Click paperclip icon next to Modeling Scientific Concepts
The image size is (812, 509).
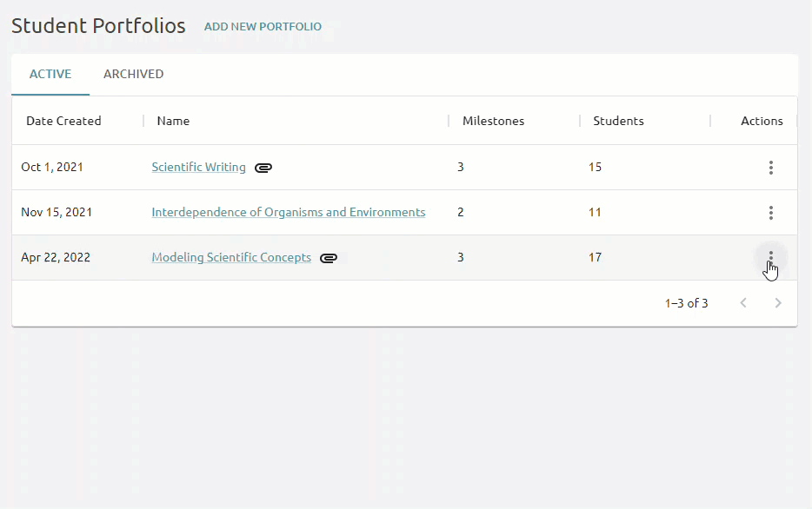point(329,258)
